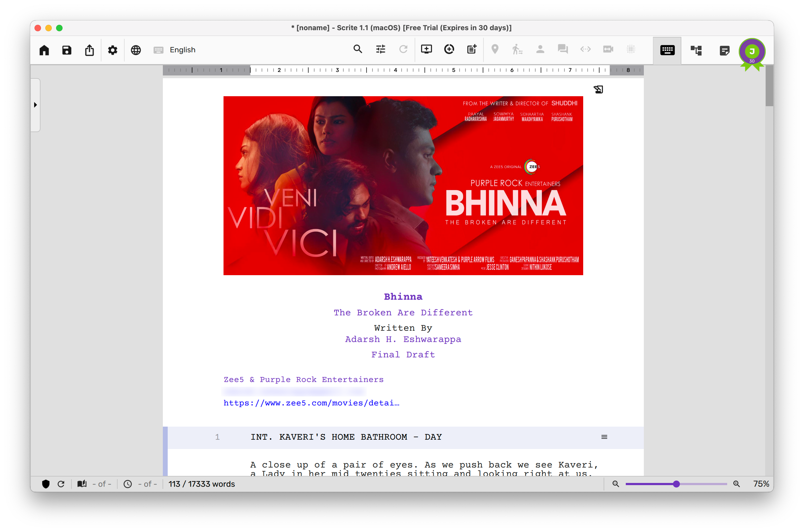The image size is (804, 532).
Task: Click the 'Bhinna' title text
Action: [403, 297]
